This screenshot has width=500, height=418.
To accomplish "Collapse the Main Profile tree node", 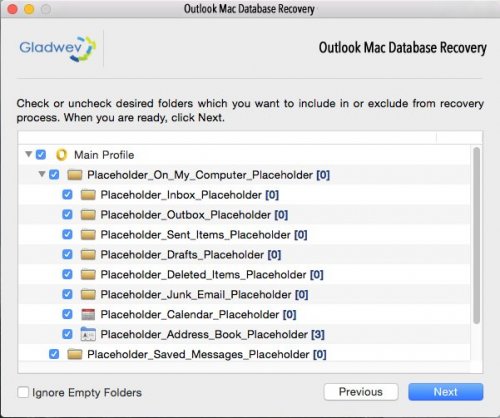I will pyautogui.click(x=29, y=154).
